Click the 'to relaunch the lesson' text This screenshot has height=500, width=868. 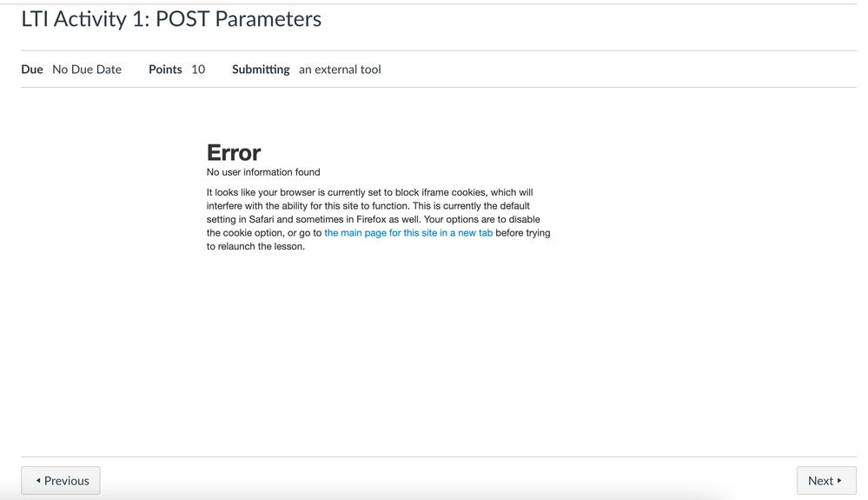255,246
